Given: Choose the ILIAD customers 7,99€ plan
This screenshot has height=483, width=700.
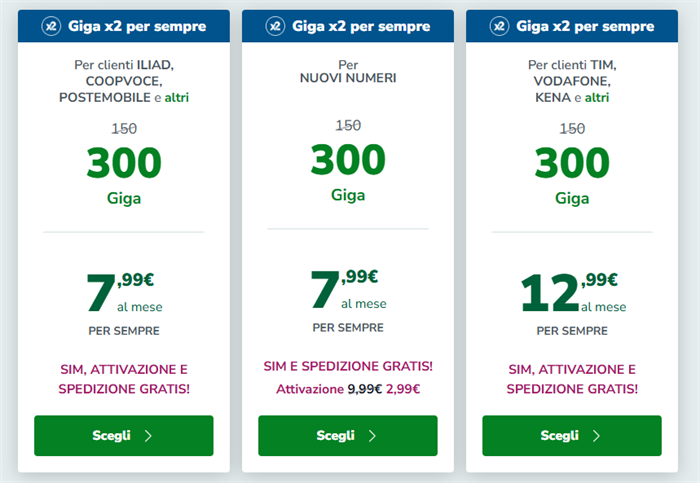Looking at the screenshot, I should (124, 436).
